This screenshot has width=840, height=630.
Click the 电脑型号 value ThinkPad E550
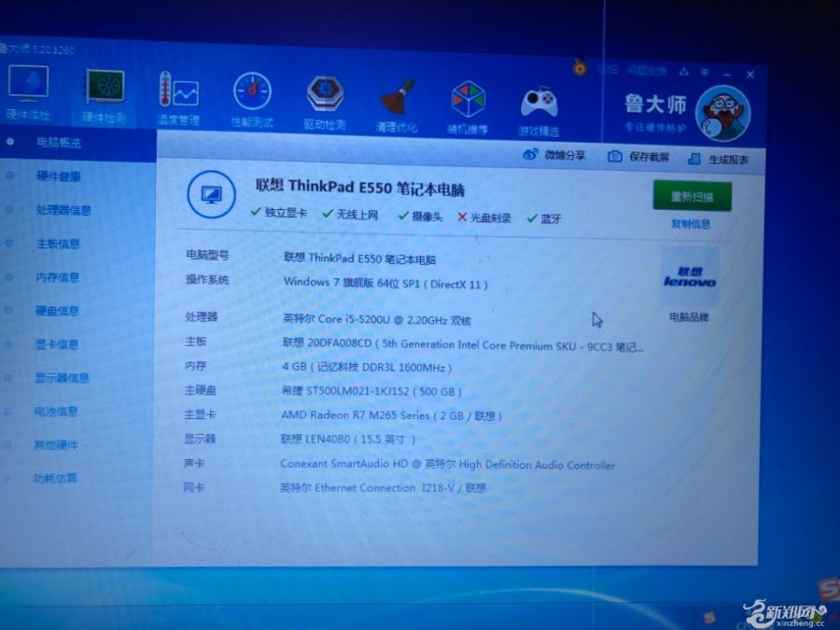(359, 259)
